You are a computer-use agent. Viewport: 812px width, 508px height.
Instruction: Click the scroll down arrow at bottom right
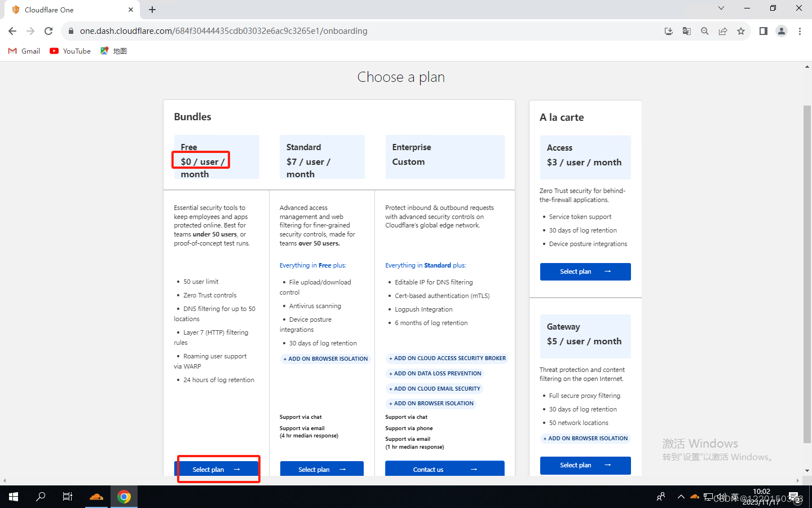tap(807, 470)
